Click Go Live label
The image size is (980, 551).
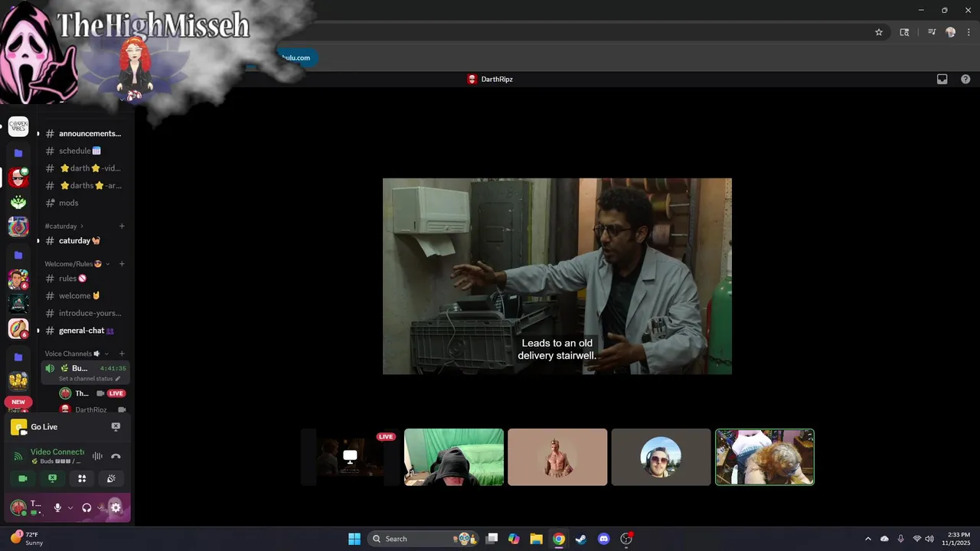pos(44,427)
